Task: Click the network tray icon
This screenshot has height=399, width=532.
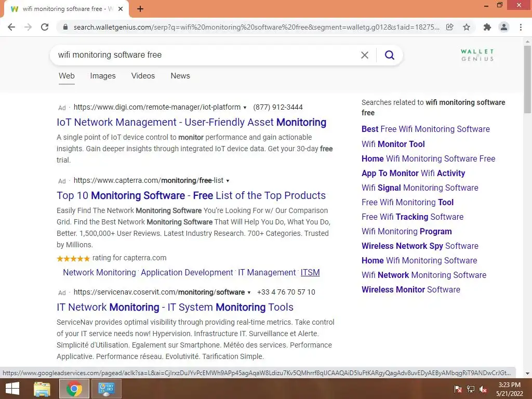Action: point(471,389)
